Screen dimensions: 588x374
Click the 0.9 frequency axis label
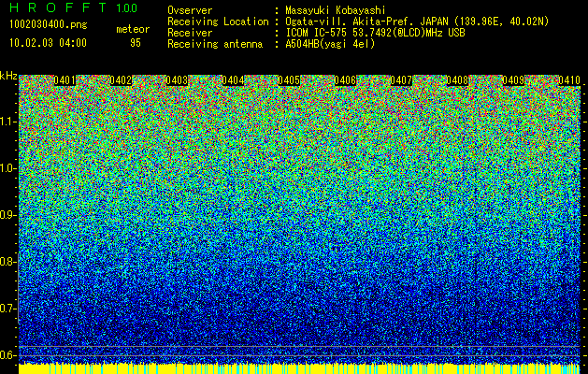pos(7,215)
